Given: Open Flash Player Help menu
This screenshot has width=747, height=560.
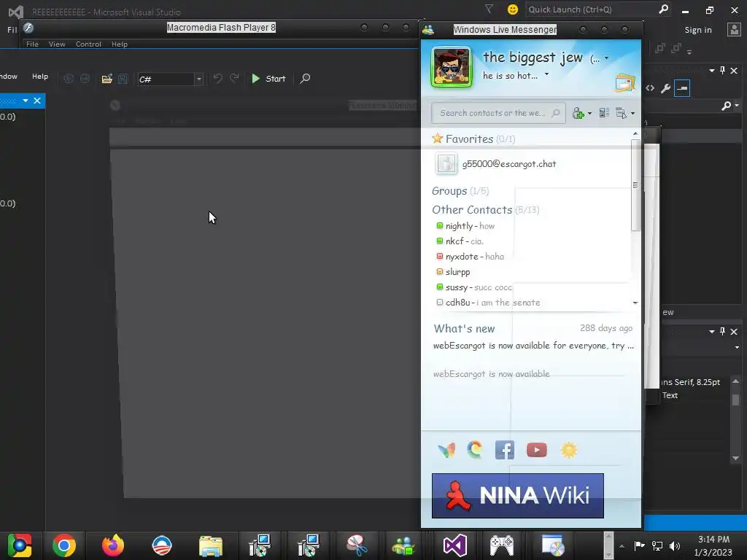Looking at the screenshot, I should tap(120, 44).
